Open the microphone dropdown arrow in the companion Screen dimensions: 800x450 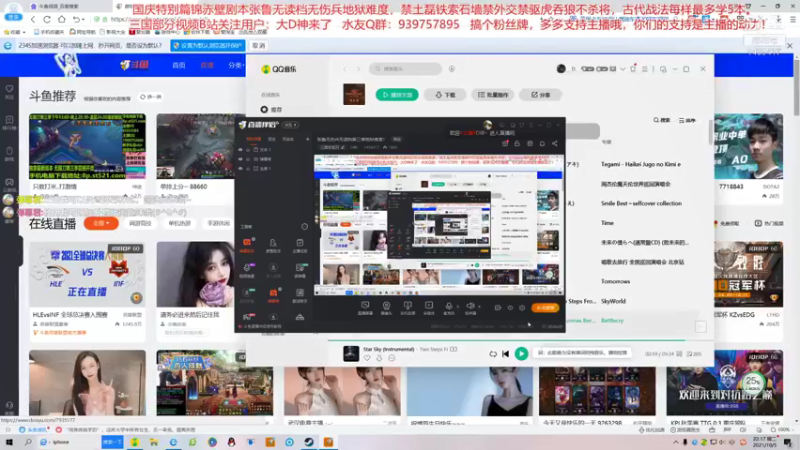[x=458, y=307]
